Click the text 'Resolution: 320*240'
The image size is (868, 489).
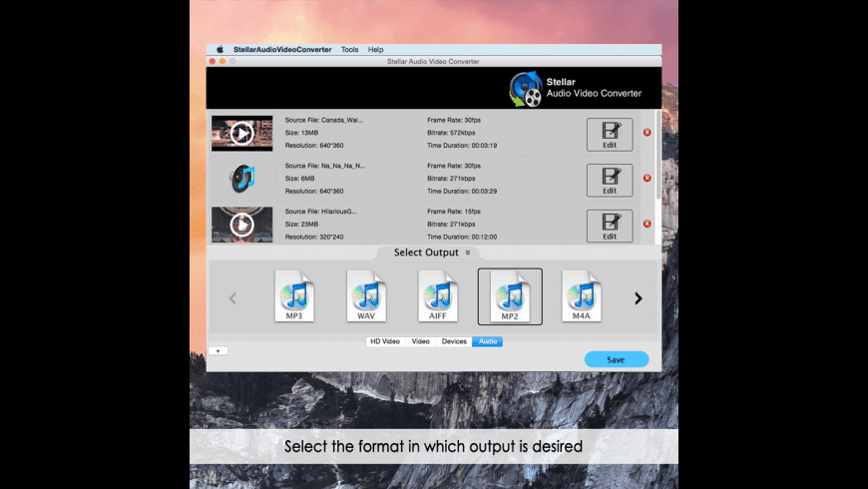[x=314, y=238]
